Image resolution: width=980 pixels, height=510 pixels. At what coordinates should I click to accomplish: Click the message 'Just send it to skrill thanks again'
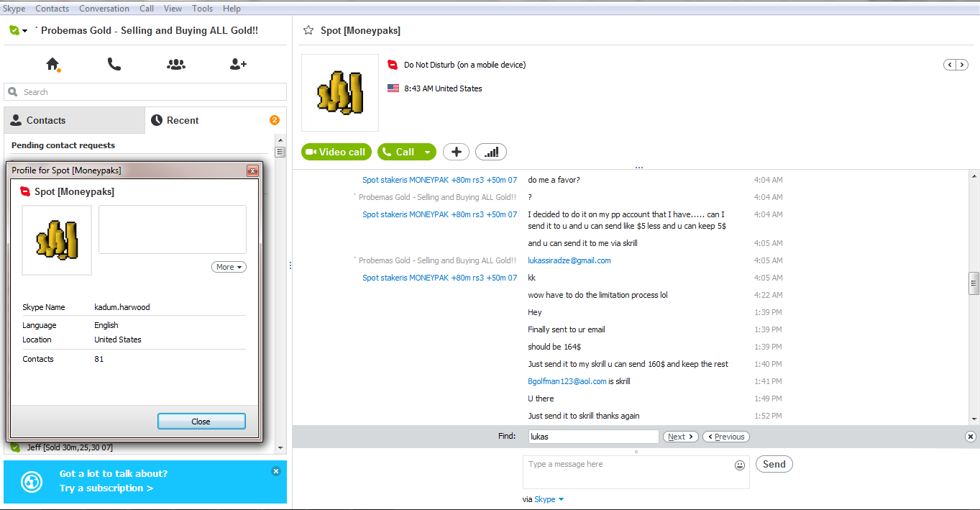coord(584,416)
